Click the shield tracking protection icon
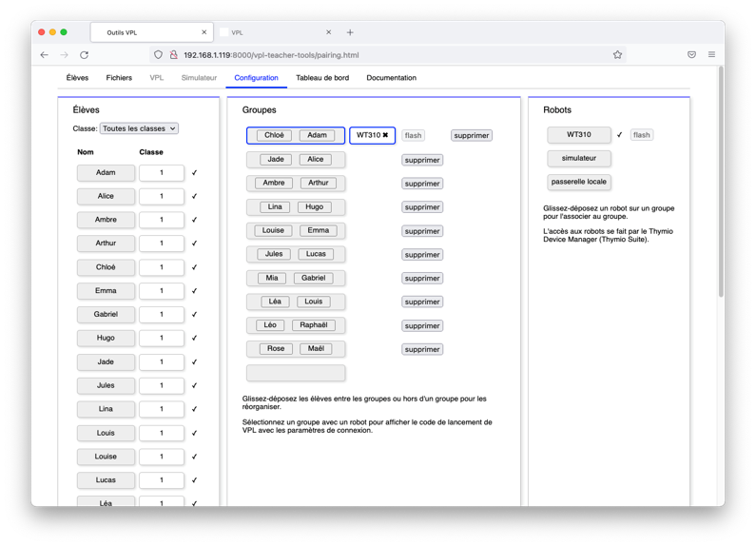This screenshot has height=546, width=756. pos(158,55)
